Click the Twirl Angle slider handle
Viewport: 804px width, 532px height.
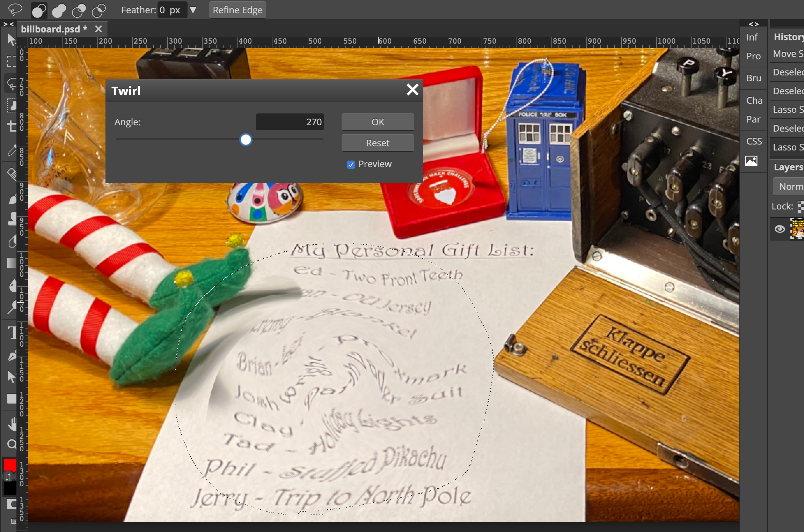click(x=246, y=140)
